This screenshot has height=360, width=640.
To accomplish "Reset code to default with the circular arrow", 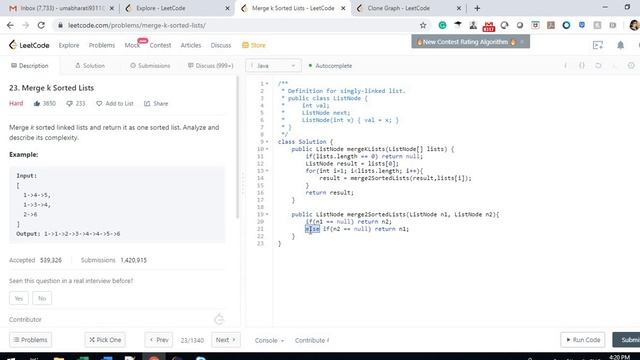I will click(598, 66).
